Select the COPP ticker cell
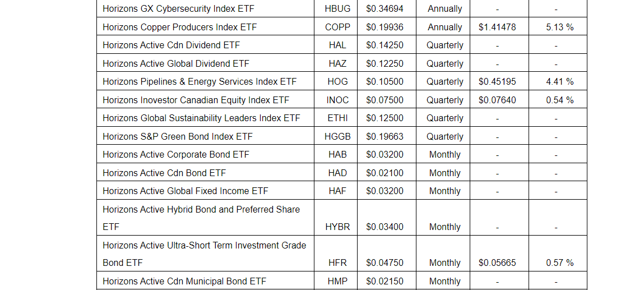 click(337, 27)
